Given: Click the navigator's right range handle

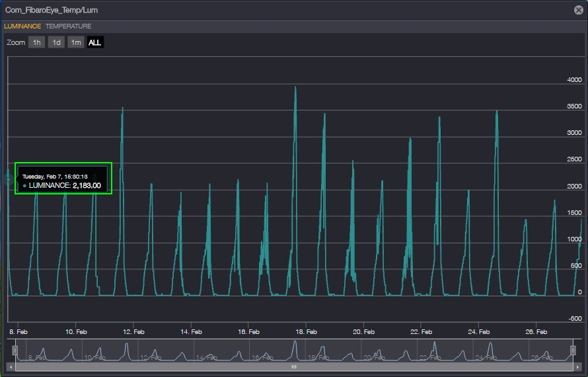Looking at the screenshot, I should coord(573,350).
